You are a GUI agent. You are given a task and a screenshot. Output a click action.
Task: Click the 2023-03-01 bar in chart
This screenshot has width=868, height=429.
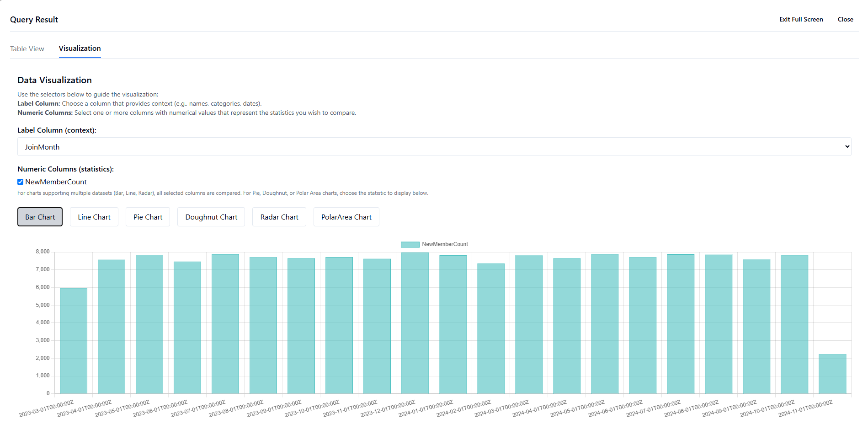point(74,341)
